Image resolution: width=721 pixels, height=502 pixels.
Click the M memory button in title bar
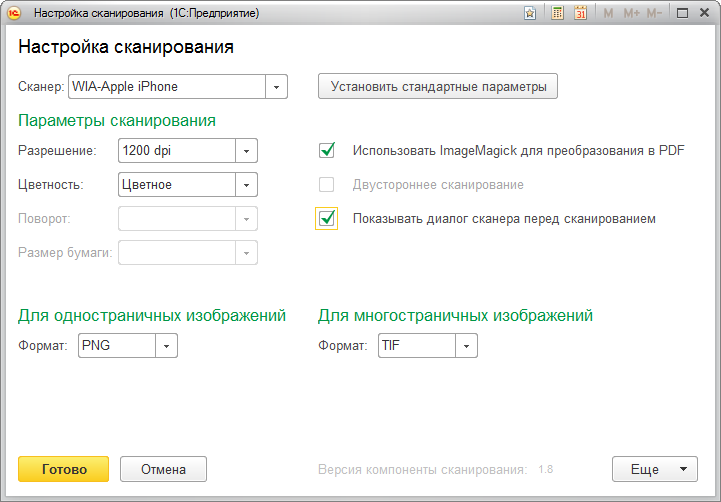[608, 14]
